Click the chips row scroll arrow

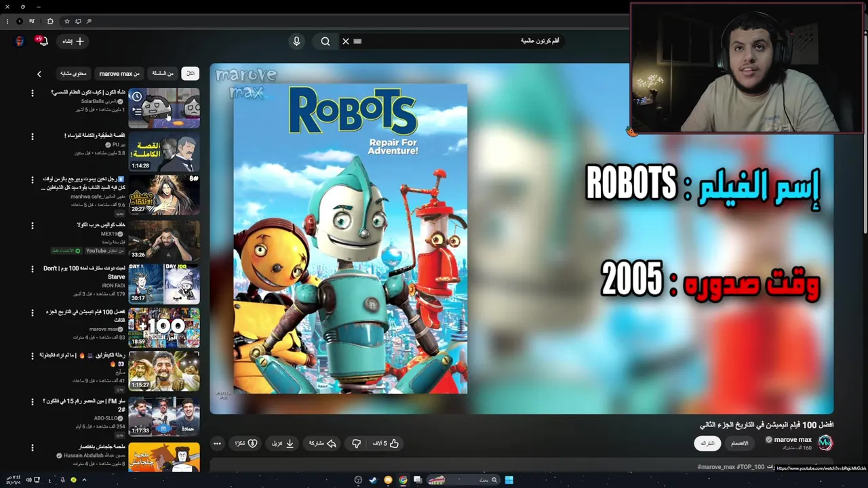coord(39,74)
